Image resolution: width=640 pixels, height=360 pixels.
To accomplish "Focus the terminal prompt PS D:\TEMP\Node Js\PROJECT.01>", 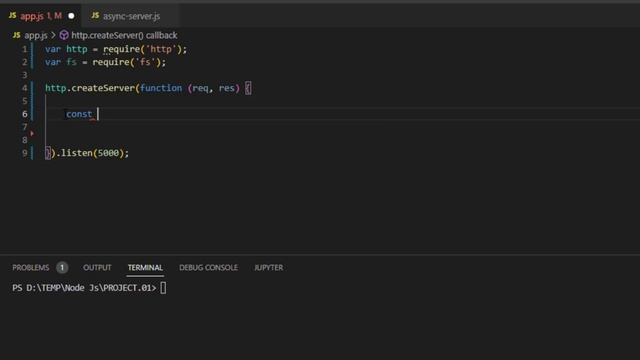I will click(84, 288).
